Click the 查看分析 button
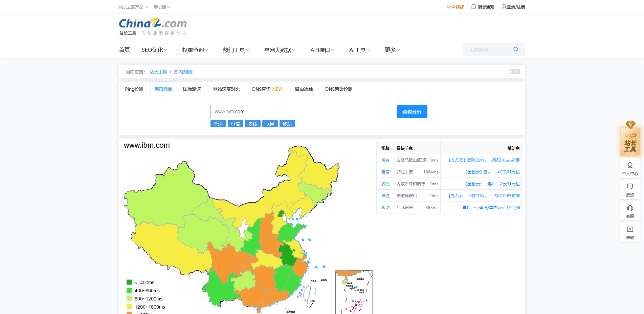 click(x=412, y=111)
